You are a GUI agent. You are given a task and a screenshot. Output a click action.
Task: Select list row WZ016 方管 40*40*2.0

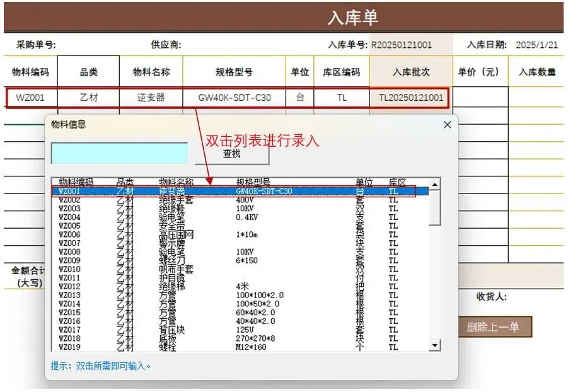click(x=240, y=321)
